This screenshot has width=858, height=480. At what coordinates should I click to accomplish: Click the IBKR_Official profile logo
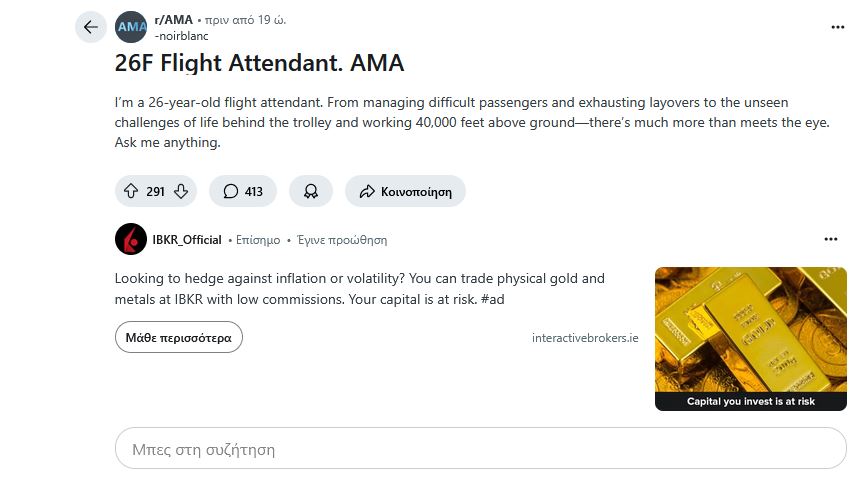(131, 240)
